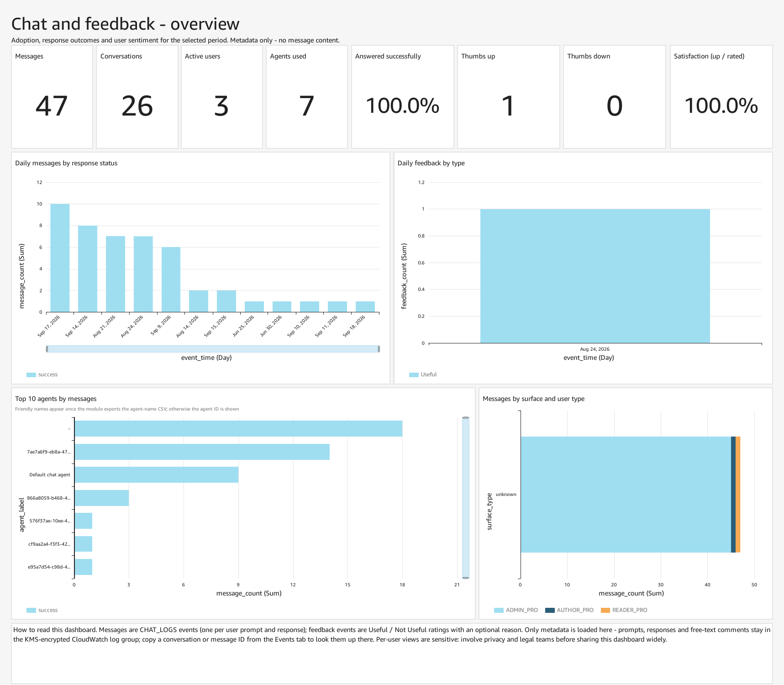Click the Satisfaction (up / rated) 100.0% value
784x685 pixels.
721,106
